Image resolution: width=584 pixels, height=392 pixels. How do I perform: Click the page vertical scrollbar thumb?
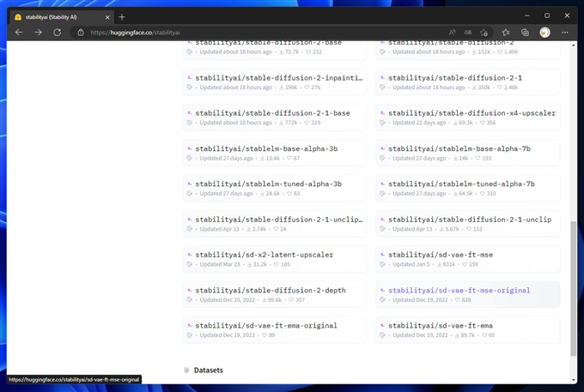click(x=573, y=289)
